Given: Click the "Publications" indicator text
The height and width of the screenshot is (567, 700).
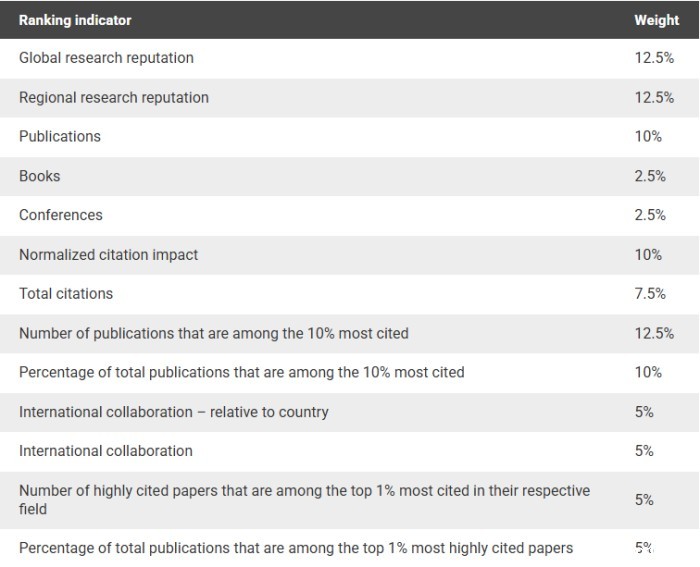Looking at the screenshot, I should tap(60, 136).
